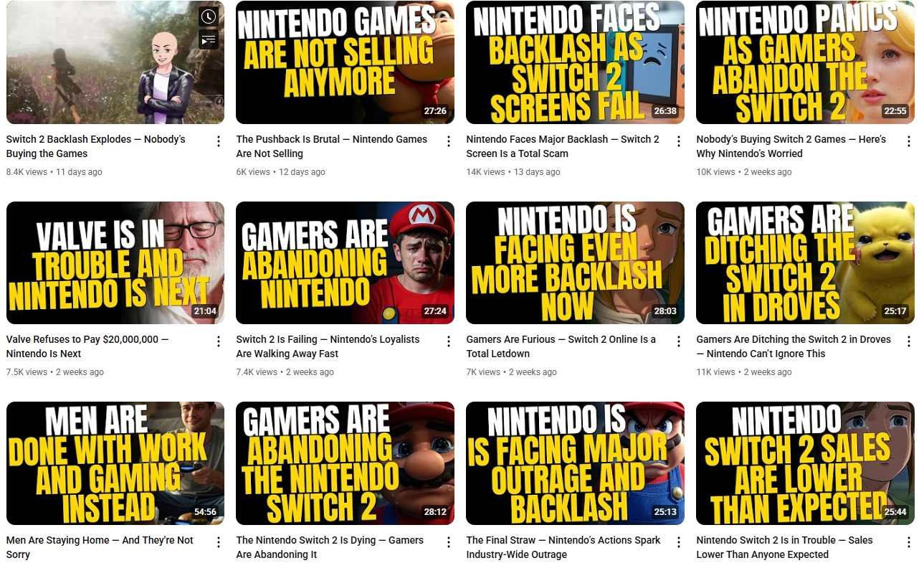This screenshot has width=924, height=563.
Task: Open 'Nintendo Games Are Not Selling Anymore' thumbnail
Action: click(x=345, y=62)
